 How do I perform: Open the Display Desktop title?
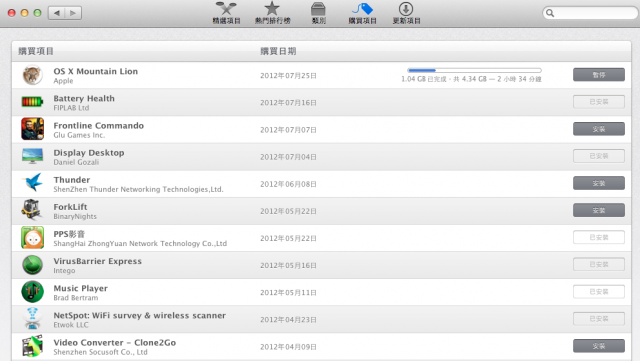(89, 153)
